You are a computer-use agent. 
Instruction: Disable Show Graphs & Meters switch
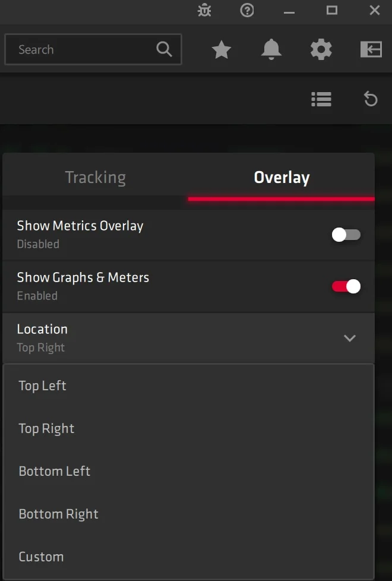[x=346, y=286]
